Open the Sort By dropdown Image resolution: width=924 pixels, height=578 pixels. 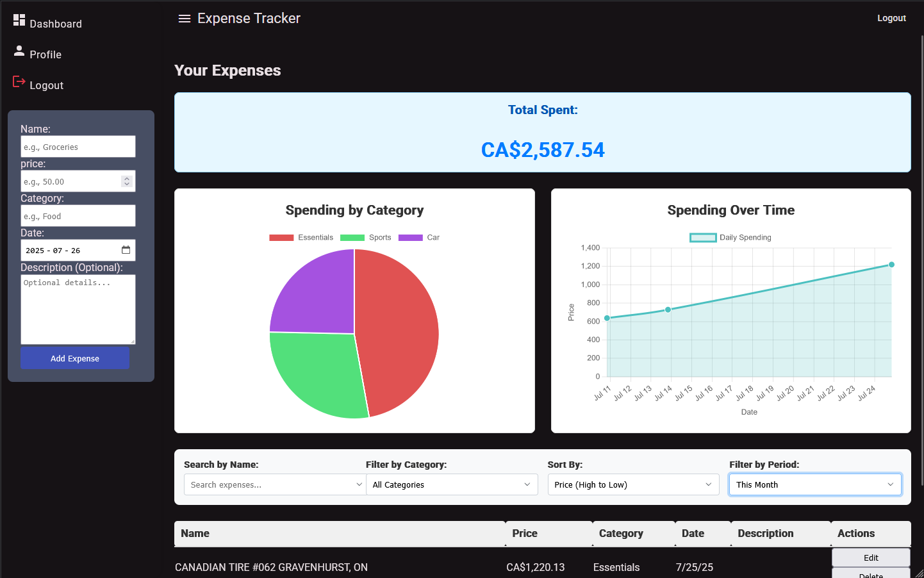[x=633, y=484]
